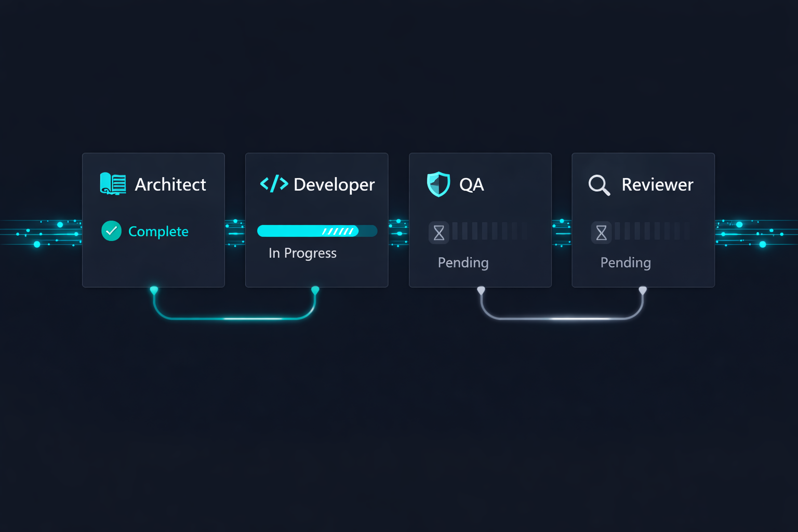Select the code brackets icon beside Developer
Image resolution: width=798 pixels, height=532 pixels.
click(274, 184)
